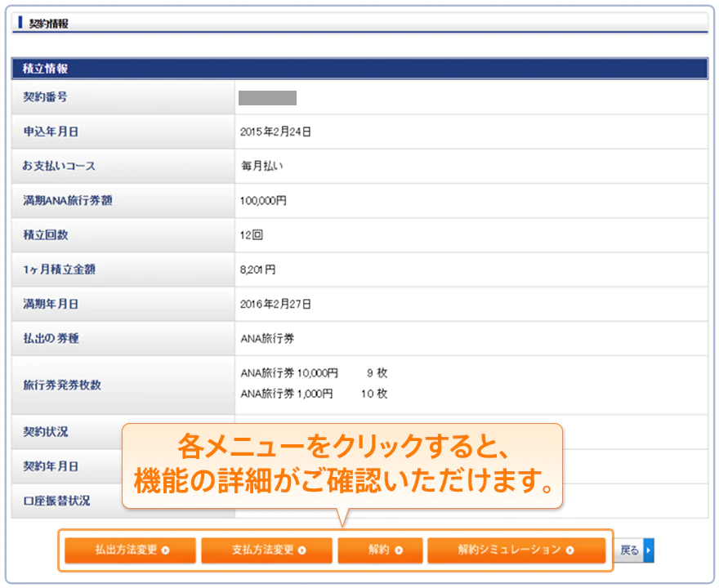719x588 pixels.
Task: Click the 満期ANA旅行券額 value 100,000円
Action: [263, 200]
